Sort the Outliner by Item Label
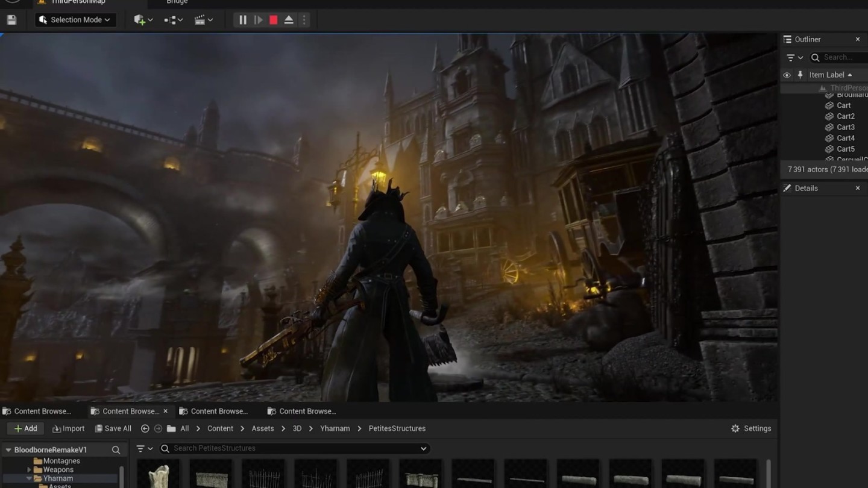The height and width of the screenshot is (488, 868). pos(830,75)
